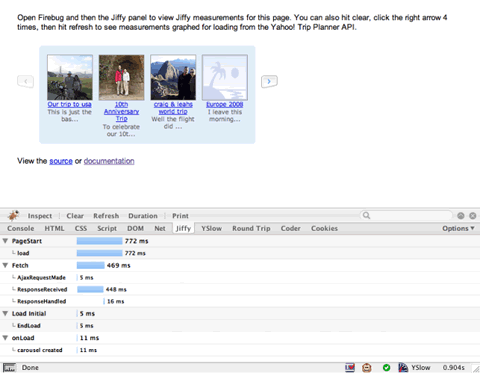Select the carousel created row

240,350
